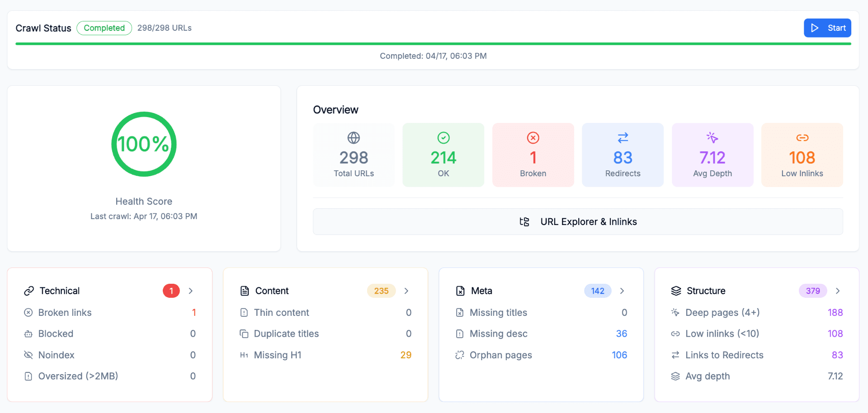Click the Structure layers icon
This screenshot has height=413, width=868.
[x=676, y=291]
